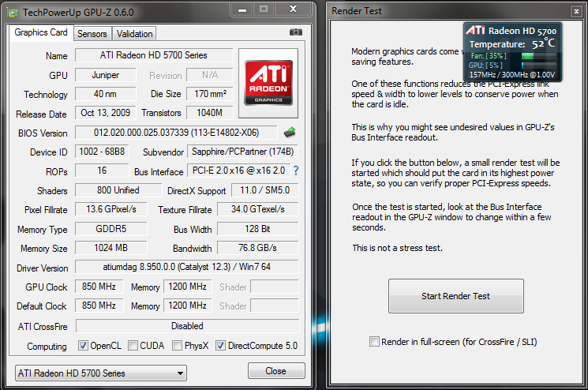The height and width of the screenshot is (390, 588).
Task: Click the Bus Interface value PCI-E 2.0 x16
Action: click(x=238, y=171)
